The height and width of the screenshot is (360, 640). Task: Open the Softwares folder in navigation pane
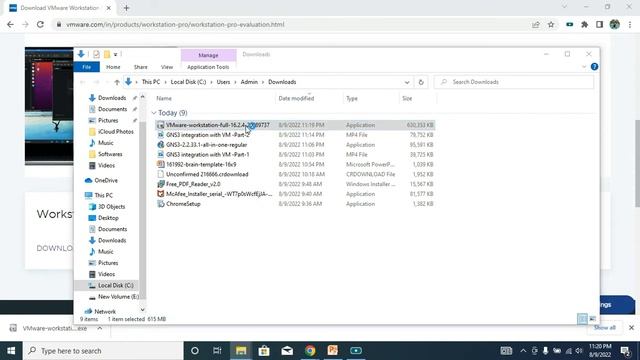coord(105,154)
